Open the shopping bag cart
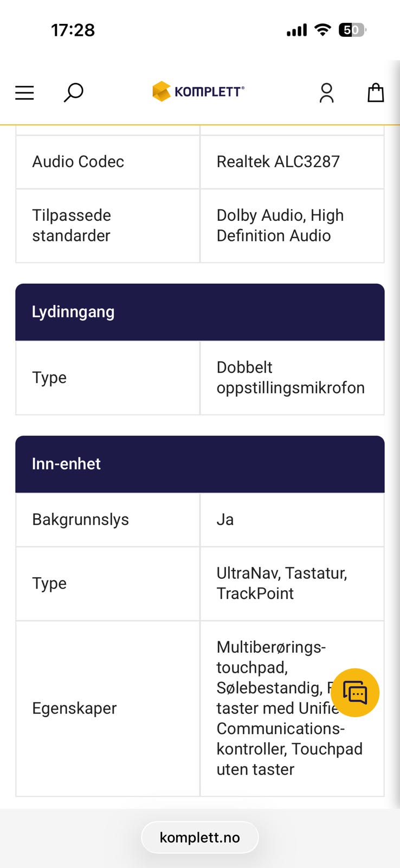 point(376,93)
